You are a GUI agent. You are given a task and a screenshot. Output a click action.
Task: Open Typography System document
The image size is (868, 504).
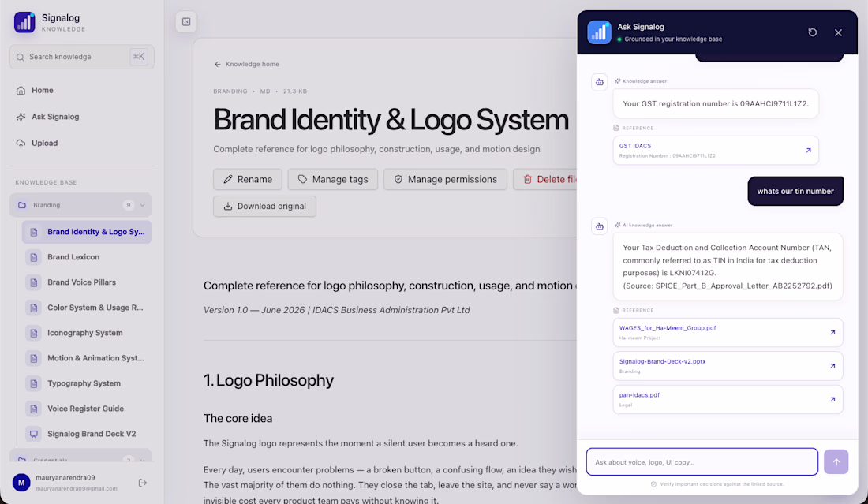coord(86,383)
